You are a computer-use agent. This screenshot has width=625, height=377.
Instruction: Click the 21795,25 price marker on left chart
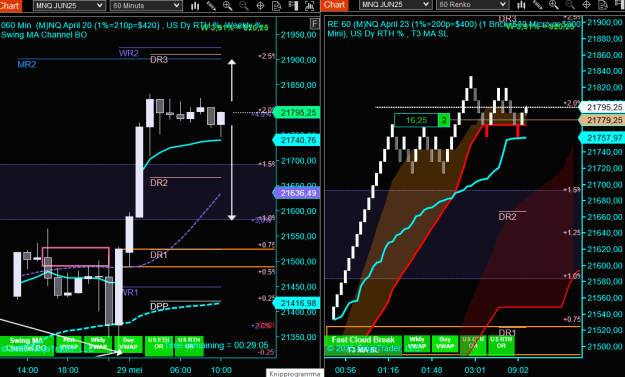297,113
